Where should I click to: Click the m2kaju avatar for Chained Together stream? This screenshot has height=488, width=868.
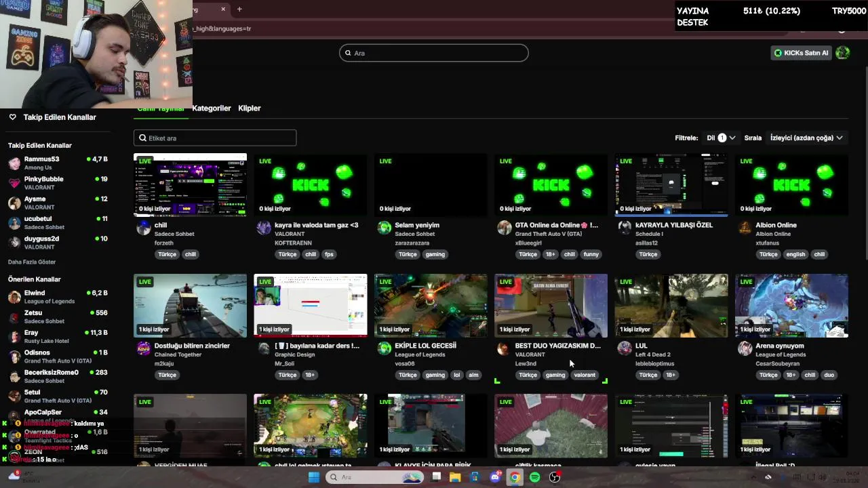[x=144, y=348]
